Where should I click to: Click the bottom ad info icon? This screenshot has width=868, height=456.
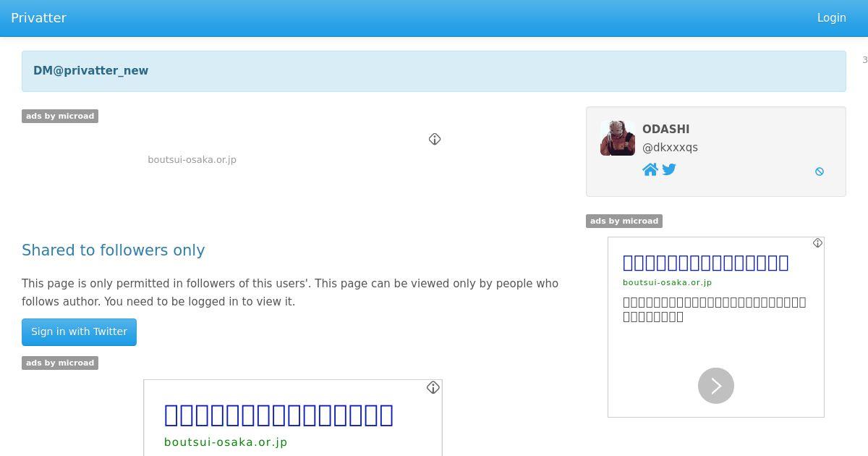pyautogui.click(x=433, y=388)
